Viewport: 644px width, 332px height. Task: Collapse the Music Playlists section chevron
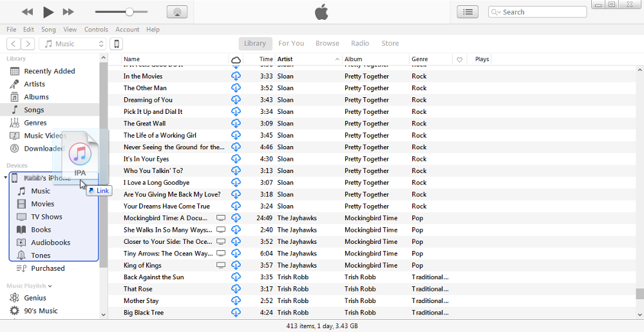point(50,286)
